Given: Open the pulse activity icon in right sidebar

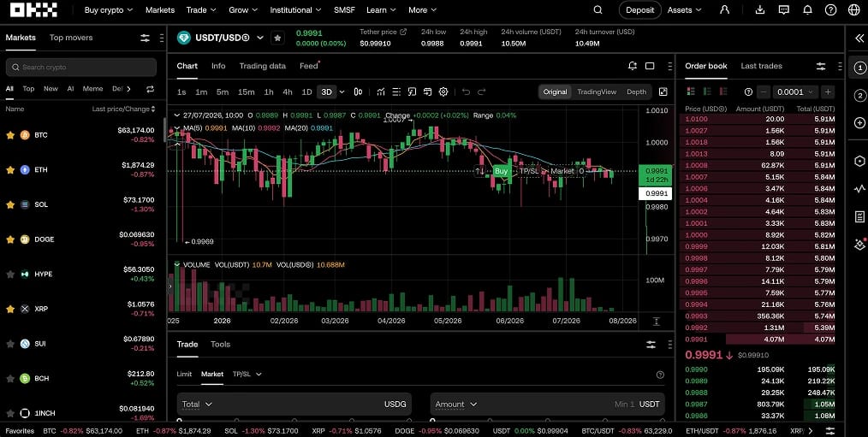Looking at the screenshot, I should click(859, 189).
